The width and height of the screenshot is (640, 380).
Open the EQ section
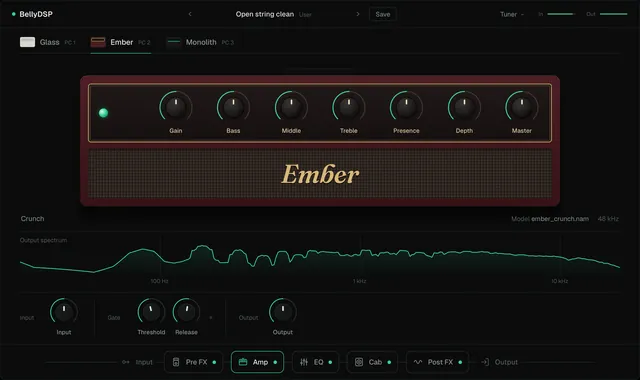pos(315,362)
